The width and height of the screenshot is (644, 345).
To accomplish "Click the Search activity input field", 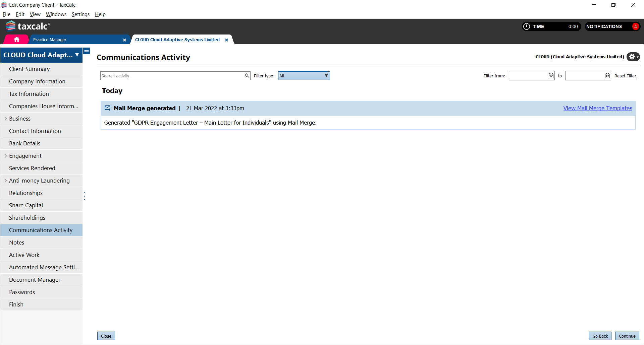I will pyautogui.click(x=172, y=76).
